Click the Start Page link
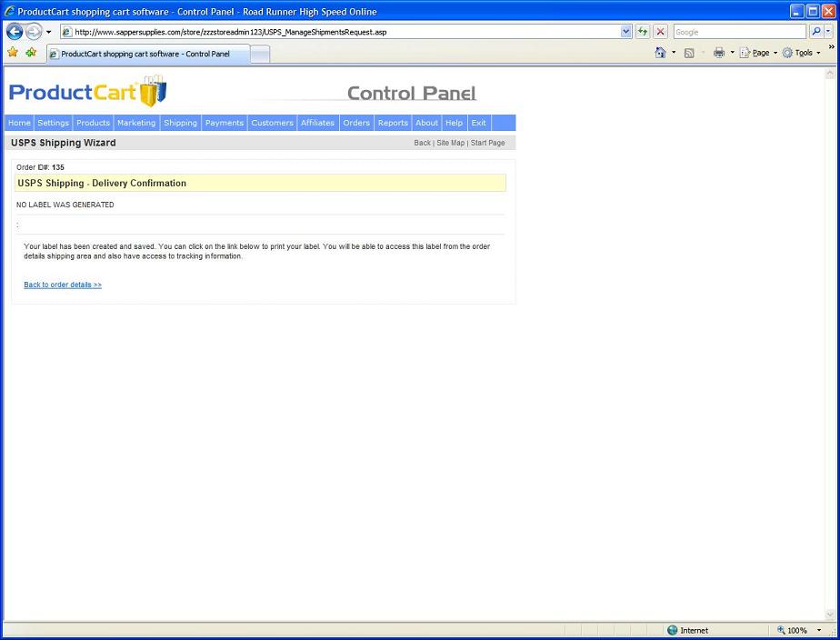The height and width of the screenshot is (640, 840). [x=487, y=143]
